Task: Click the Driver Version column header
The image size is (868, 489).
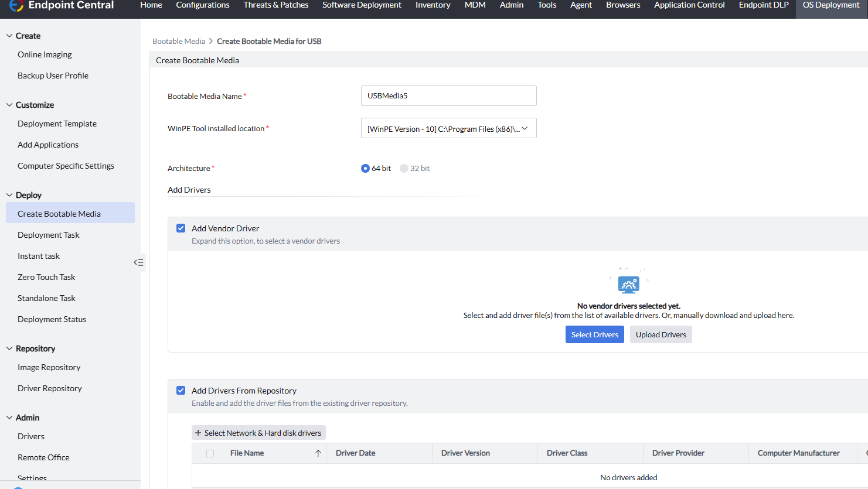Action: coord(465,453)
